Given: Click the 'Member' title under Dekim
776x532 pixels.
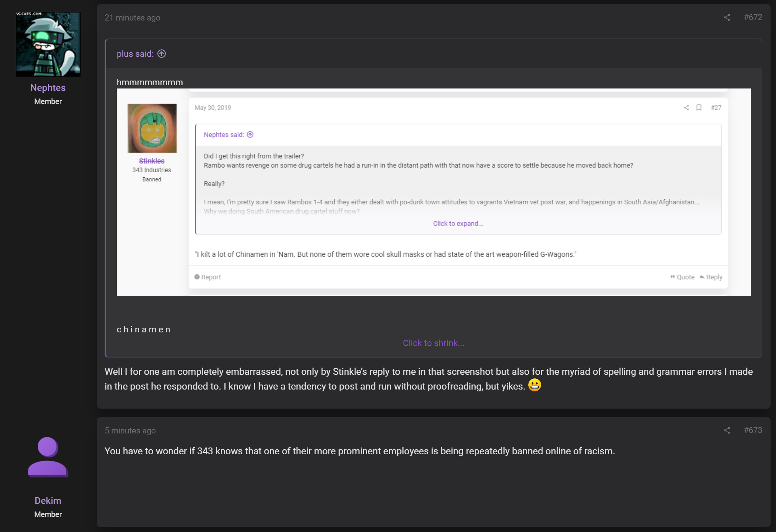Looking at the screenshot, I should tap(48, 514).
